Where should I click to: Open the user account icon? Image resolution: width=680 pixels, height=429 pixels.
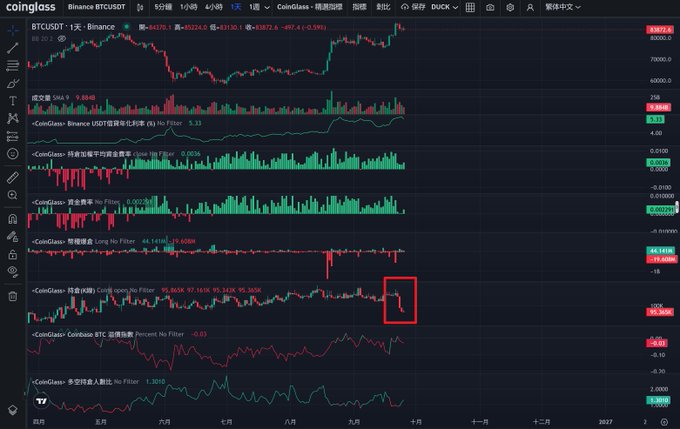pyautogui.click(x=530, y=7)
